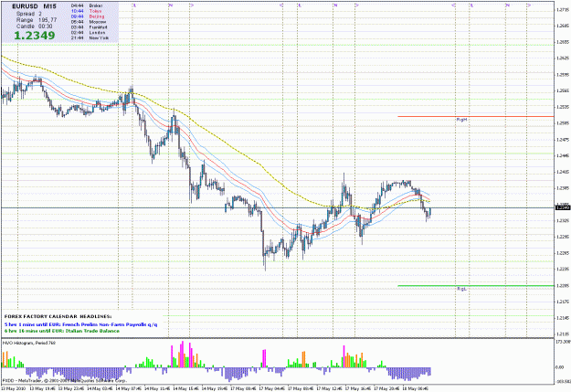
Task: Click the 17 May 20:45 time label
Action: pos(387,388)
